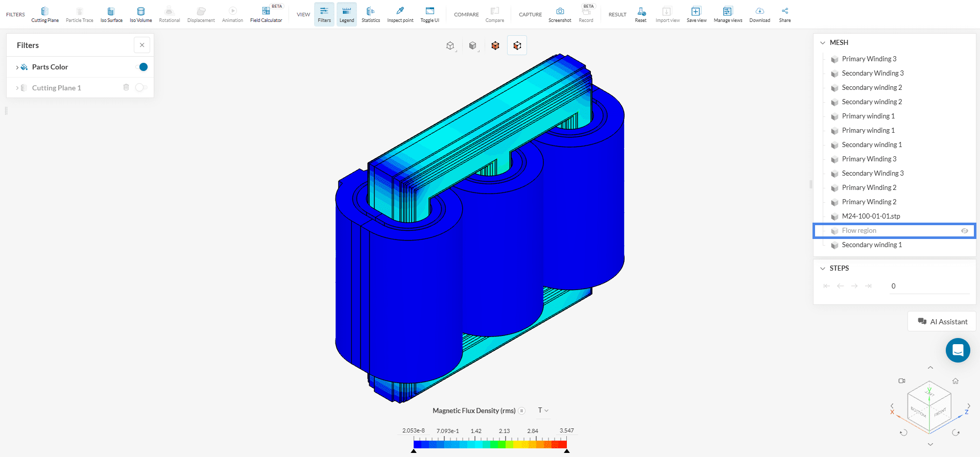Screen dimensions: 980x457
Task: Add an Iso Surface filter
Action: pyautogui.click(x=111, y=14)
